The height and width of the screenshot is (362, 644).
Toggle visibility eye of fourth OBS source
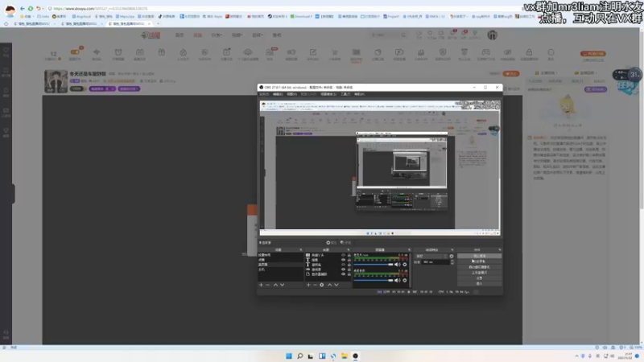point(344,269)
